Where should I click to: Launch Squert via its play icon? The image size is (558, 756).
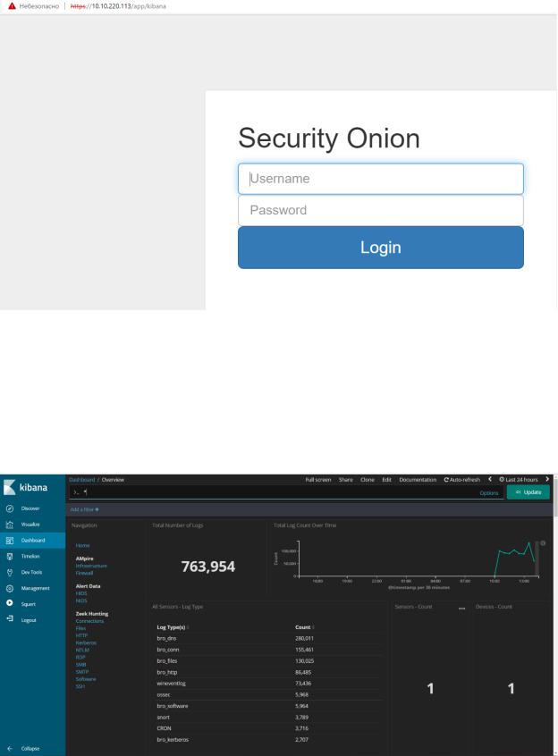coord(9,603)
